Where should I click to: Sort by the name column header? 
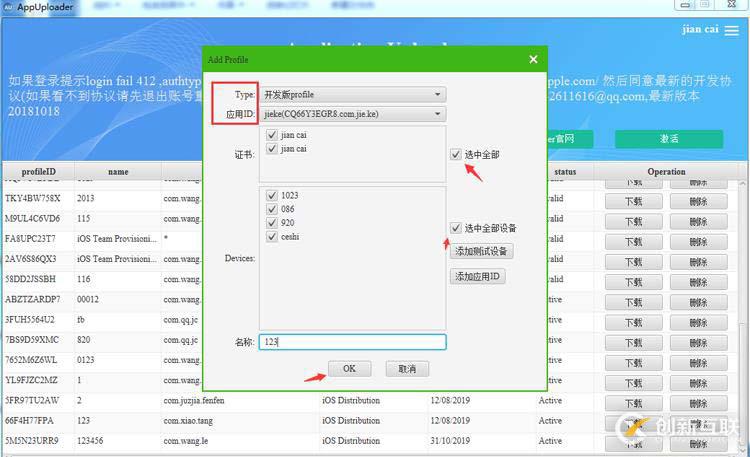pyautogui.click(x=118, y=172)
